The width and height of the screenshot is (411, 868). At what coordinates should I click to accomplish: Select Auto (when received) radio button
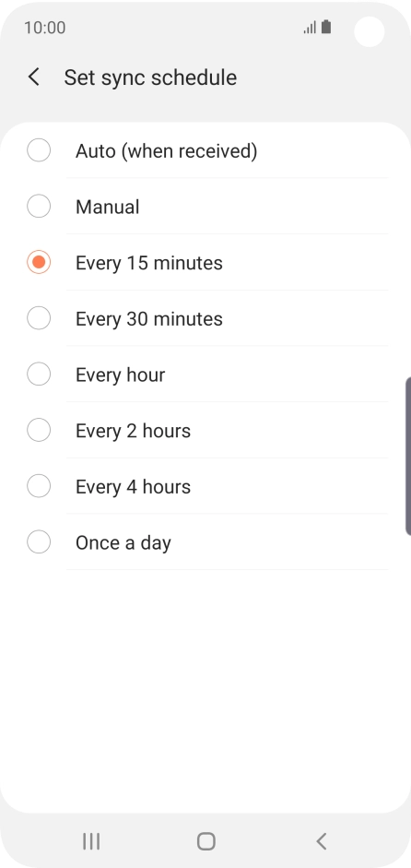point(39,150)
